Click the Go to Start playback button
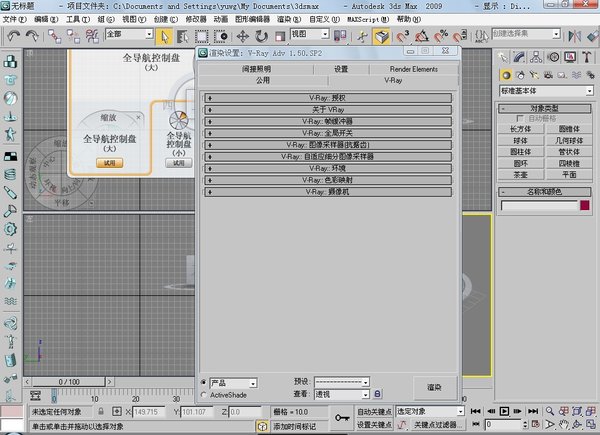The height and width of the screenshot is (435, 600). (476, 411)
